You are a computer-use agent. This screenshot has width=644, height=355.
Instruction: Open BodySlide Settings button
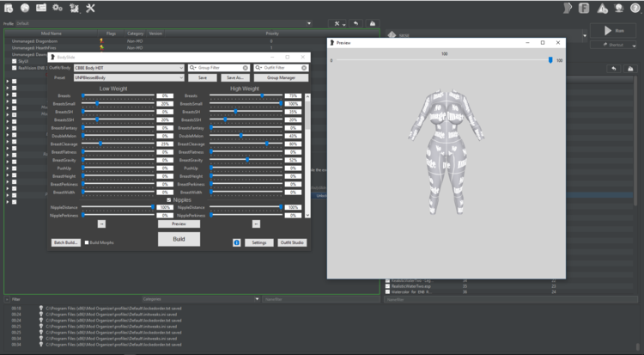[259, 242]
